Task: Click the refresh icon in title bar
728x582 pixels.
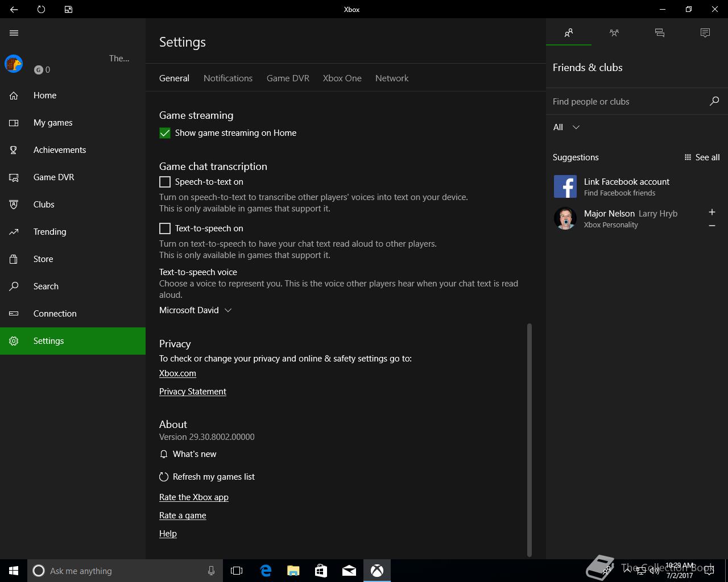Action: [41, 9]
